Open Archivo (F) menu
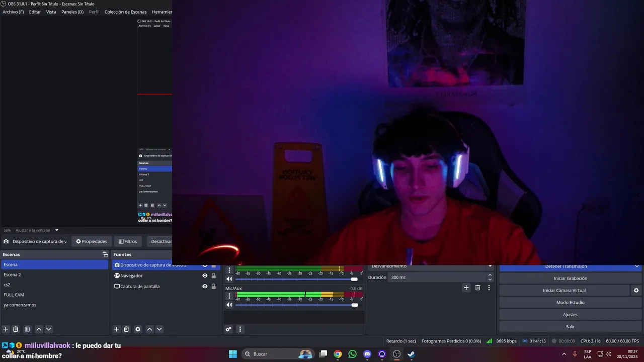 [13, 12]
